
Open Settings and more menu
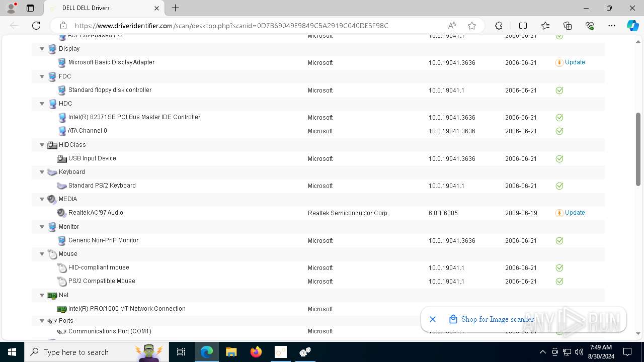point(612,26)
